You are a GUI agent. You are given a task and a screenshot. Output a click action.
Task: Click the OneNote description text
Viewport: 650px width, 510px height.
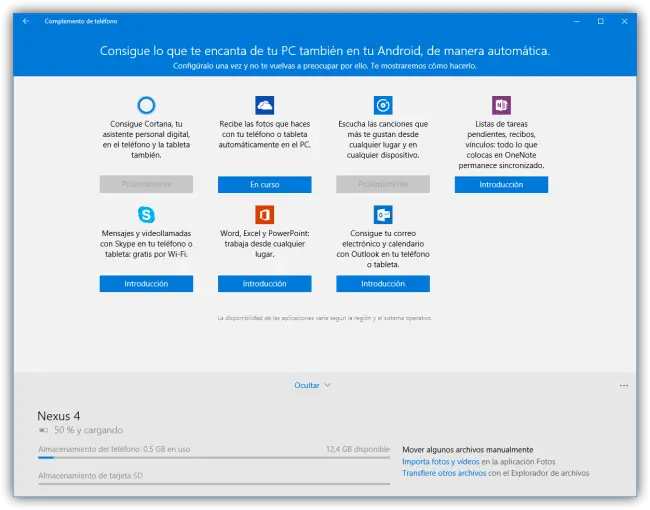coord(501,145)
